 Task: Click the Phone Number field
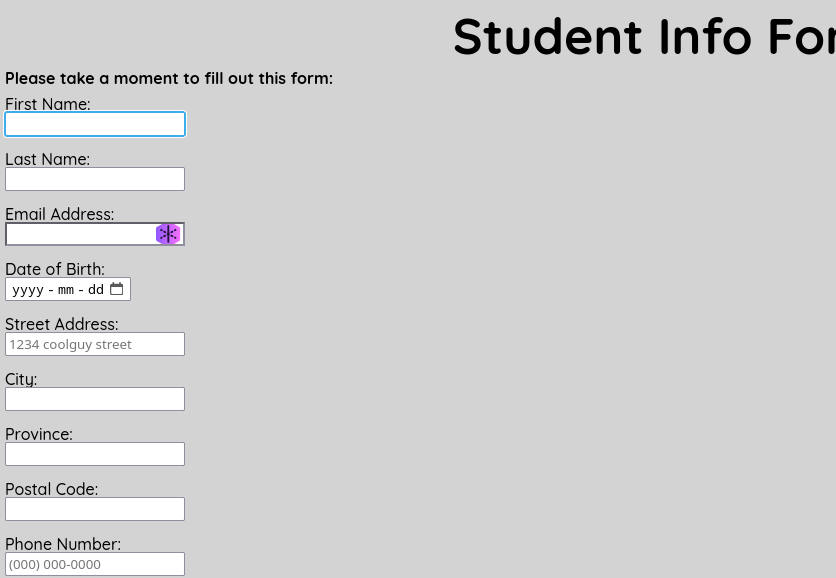click(95, 564)
